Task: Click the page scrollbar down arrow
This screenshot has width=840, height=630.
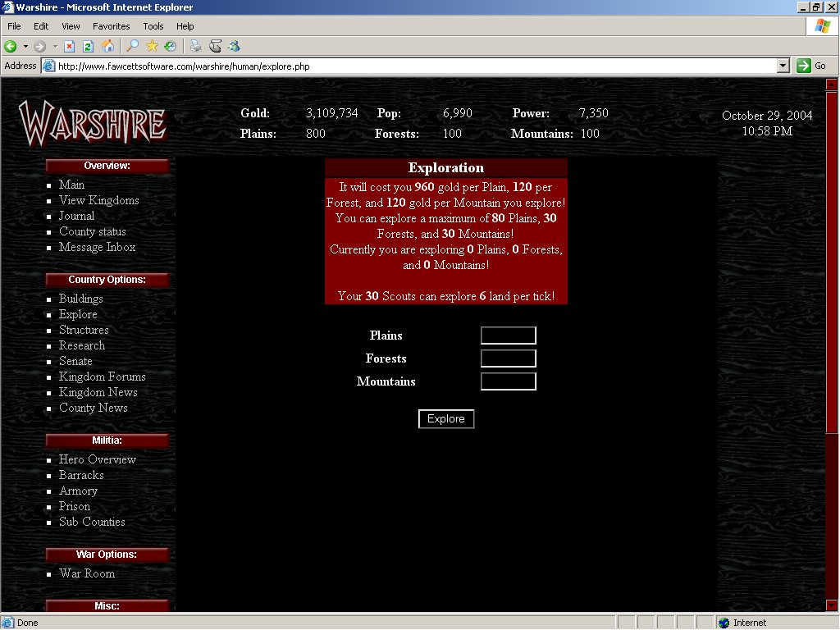Action: pyautogui.click(x=832, y=605)
